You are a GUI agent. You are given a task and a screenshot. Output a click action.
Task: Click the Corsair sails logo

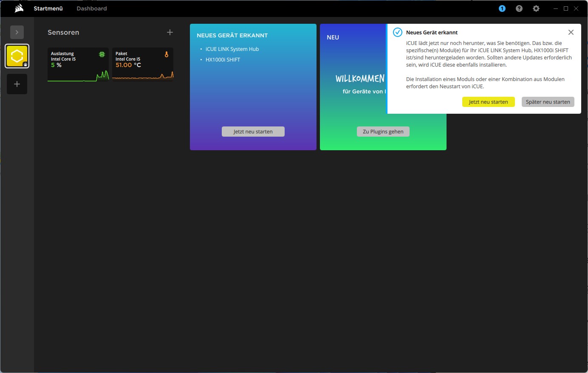tap(19, 8)
